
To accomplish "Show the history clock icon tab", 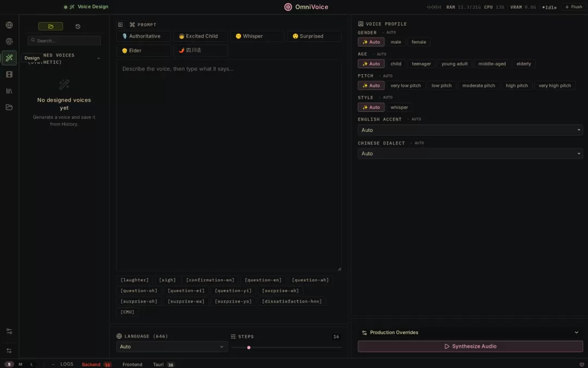I will coord(78,26).
